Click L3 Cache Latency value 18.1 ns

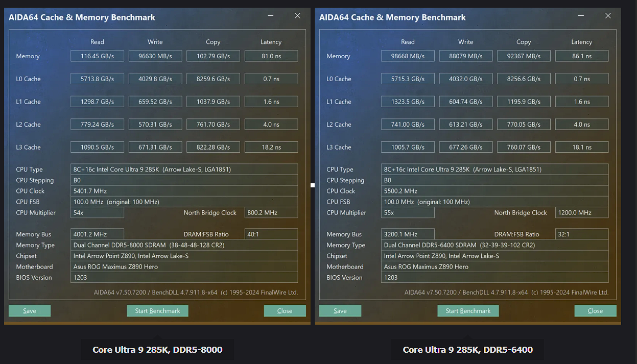pos(582,147)
